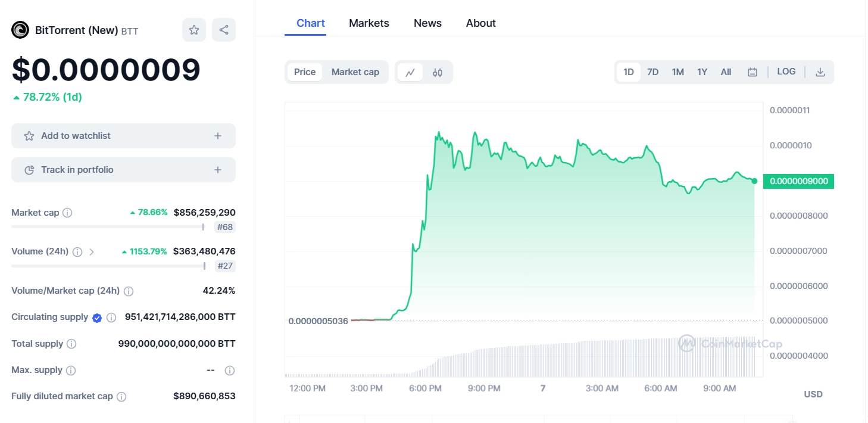The image size is (868, 423).
Task: Click the download chart icon
Action: click(820, 71)
